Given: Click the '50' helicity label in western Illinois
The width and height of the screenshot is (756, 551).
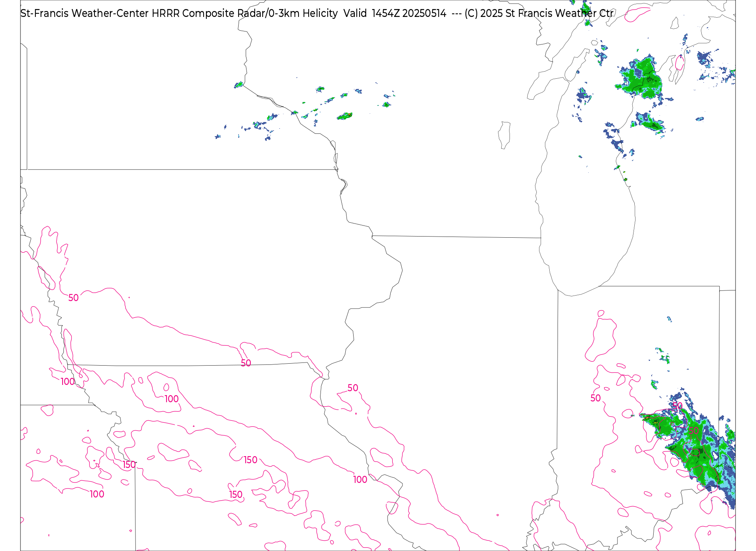Looking at the screenshot, I should coord(353,388).
